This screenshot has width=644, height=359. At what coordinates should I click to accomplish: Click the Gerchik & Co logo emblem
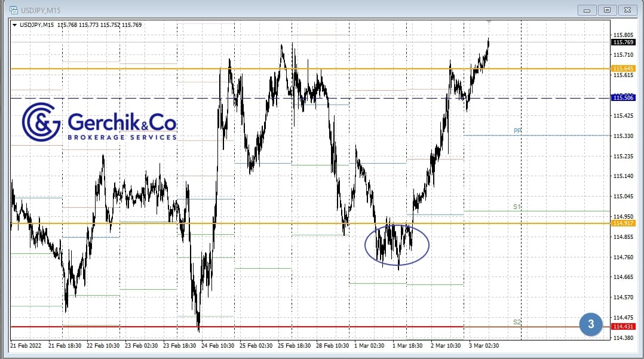pos(41,121)
